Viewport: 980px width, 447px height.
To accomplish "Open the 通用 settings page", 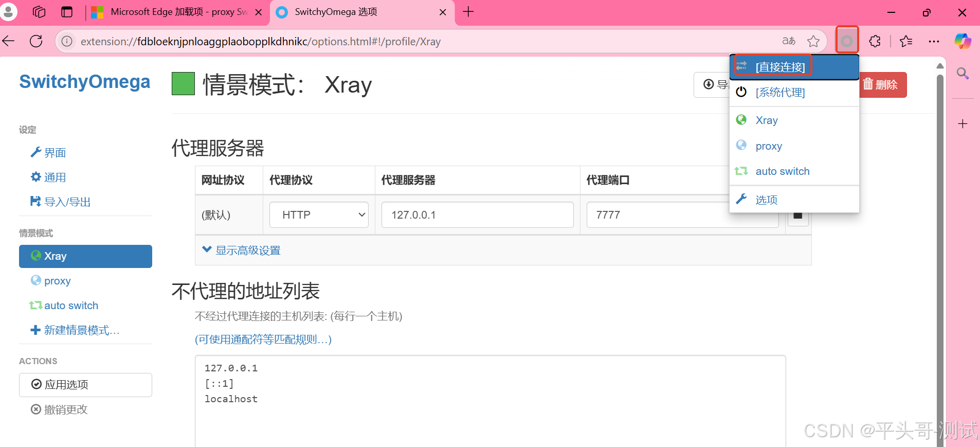I will click(48, 177).
